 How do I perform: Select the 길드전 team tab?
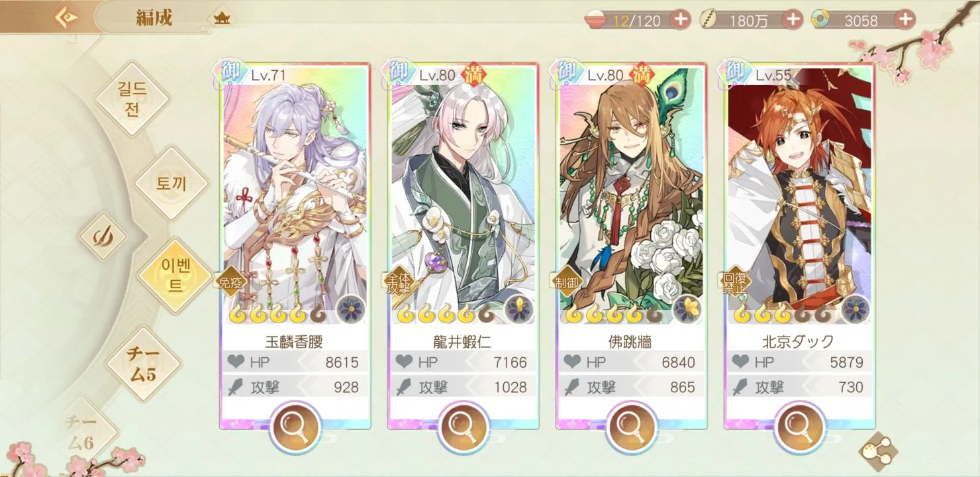pyautogui.click(x=132, y=98)
